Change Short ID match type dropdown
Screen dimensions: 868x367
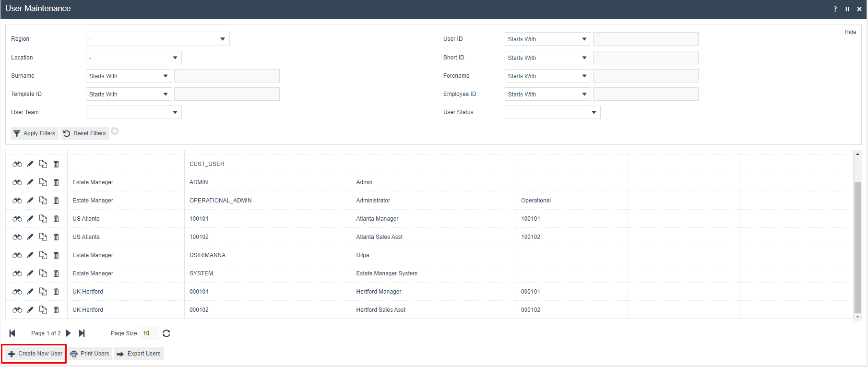pos(548,58)
